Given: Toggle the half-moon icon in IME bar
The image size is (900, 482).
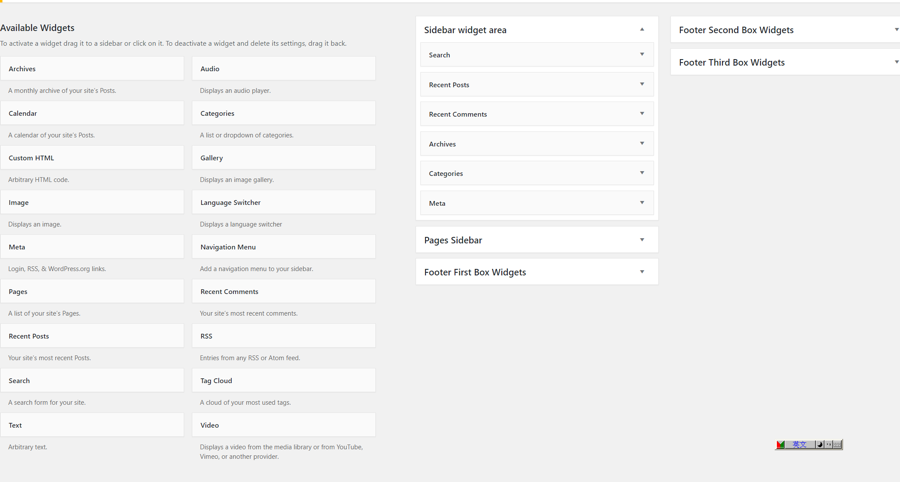Looking at the screenshot, I should [x=819, y=445].
